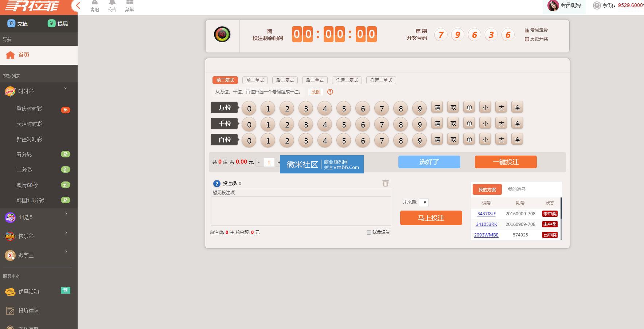The width and height of the screenshot is (644, 329).
Task: Click the blue question mark help icon
Action: pyautogui.click(x=216, y=184)
